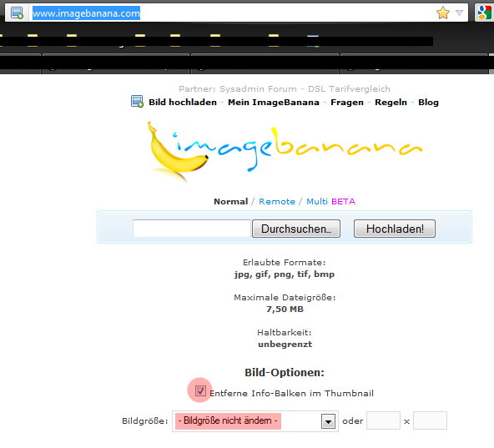Viewport: 494px width, 448px height.
Task: Click the first custom size field after oder
Action: [383, 420]
